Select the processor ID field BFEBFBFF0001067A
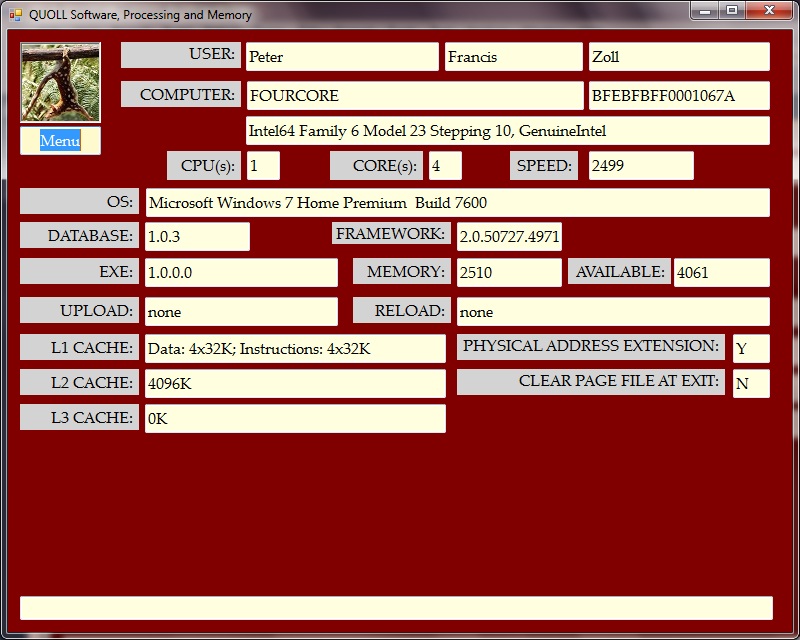The height and width of the screenshot is (640, 800). (x=678, y=96)
